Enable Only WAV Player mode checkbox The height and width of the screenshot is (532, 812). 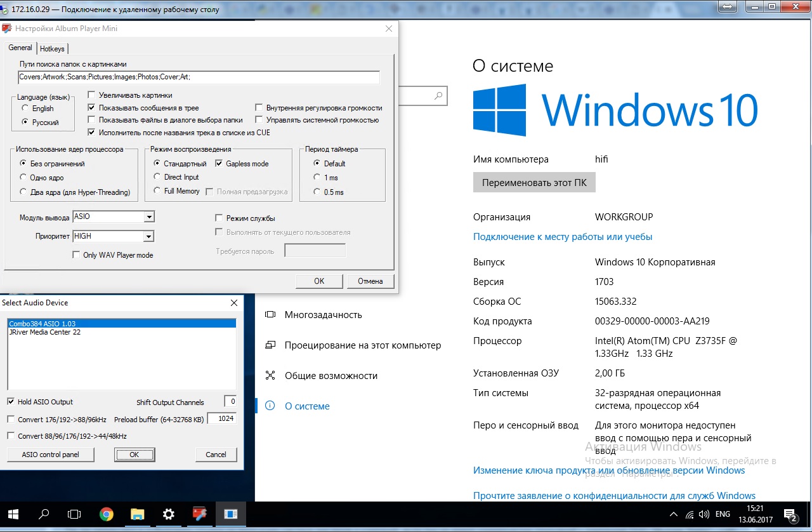[77, 255]
